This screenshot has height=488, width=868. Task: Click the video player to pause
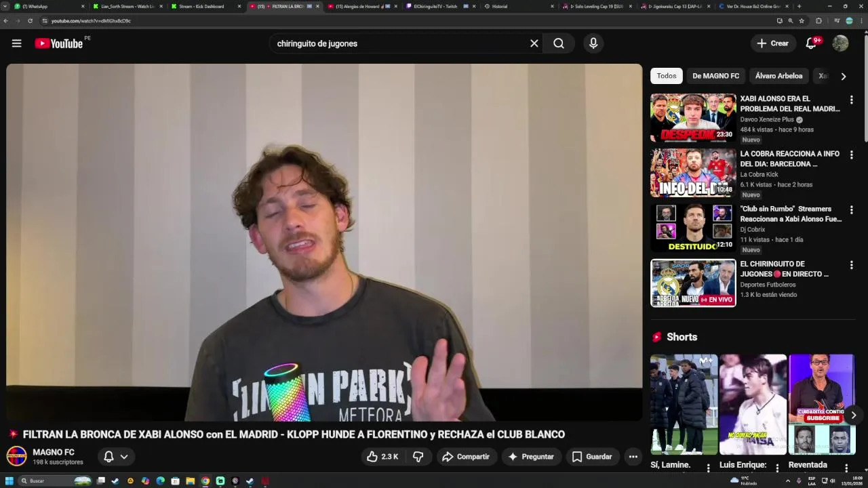tap(324, 243)
